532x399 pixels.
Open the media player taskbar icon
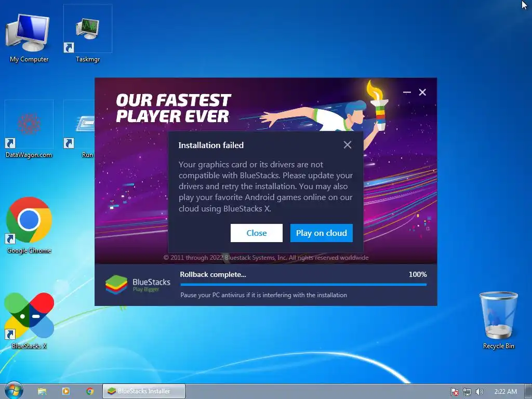[x=66, y=391]
